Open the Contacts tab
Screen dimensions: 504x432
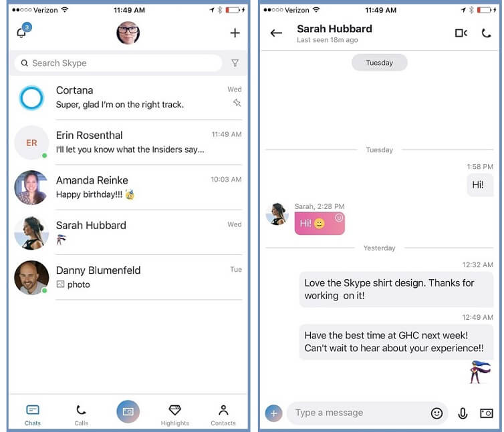[223, 415]
